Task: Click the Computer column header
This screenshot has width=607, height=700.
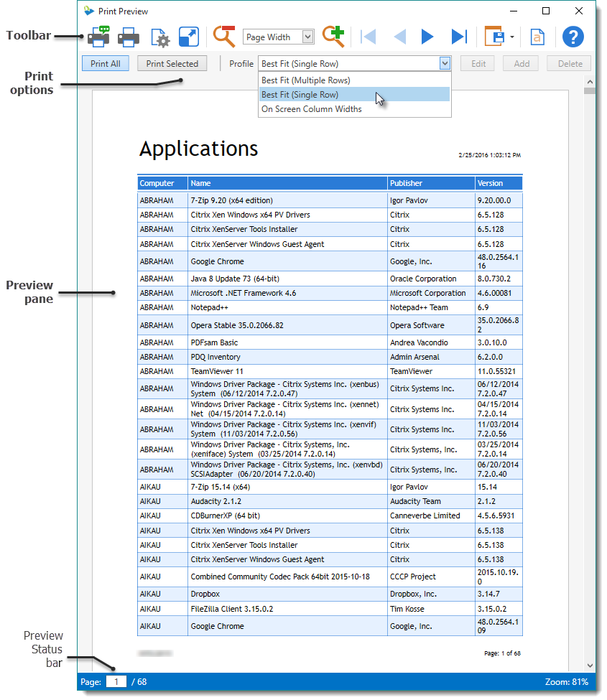Action: [162, 183]
